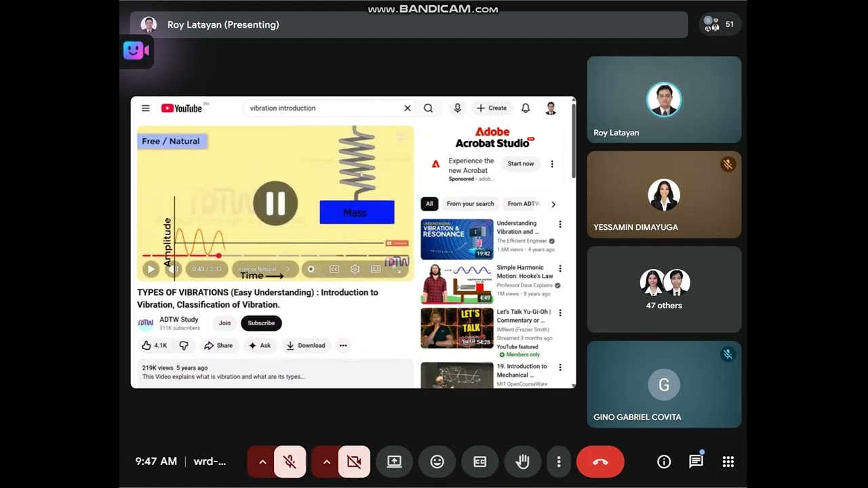Join the ADTW Study channel
868x488 pixels.
224,323
